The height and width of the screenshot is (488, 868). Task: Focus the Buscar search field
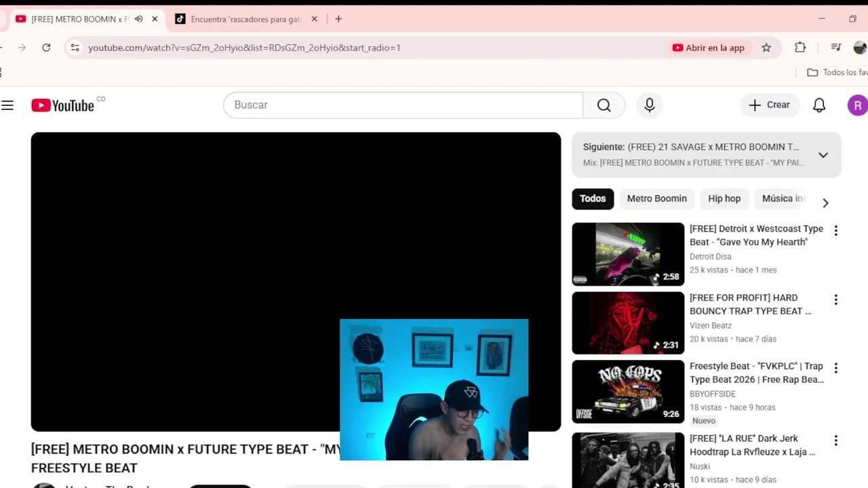(403, 105)
